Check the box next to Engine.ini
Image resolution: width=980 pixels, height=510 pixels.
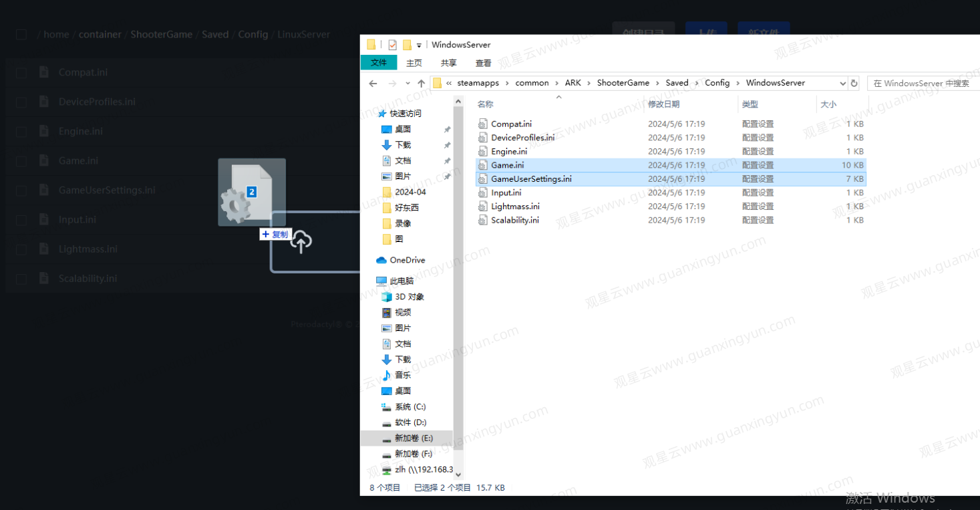point(21,132)
